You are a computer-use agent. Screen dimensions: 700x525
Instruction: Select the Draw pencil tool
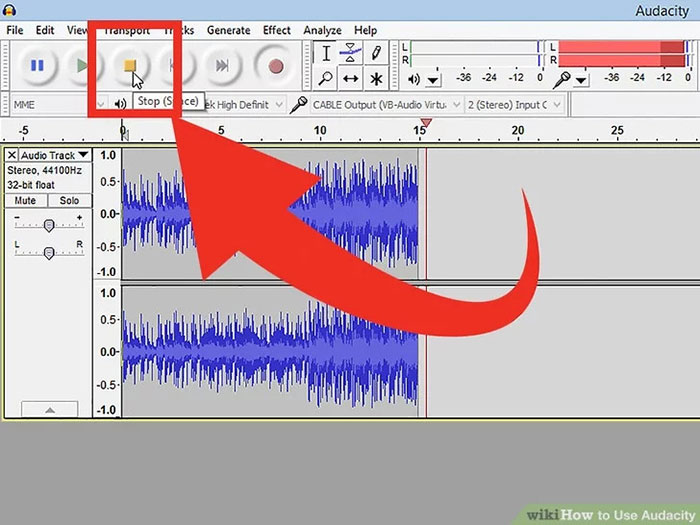[376, 53]
